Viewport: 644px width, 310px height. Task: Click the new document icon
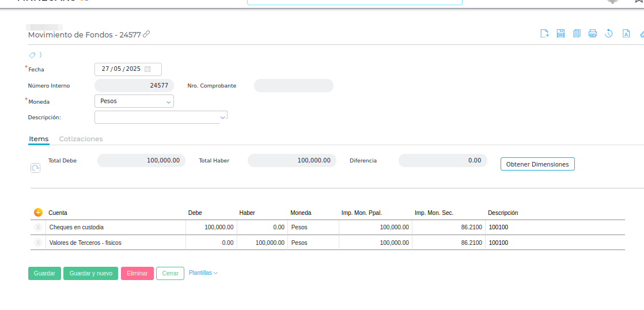544,33
